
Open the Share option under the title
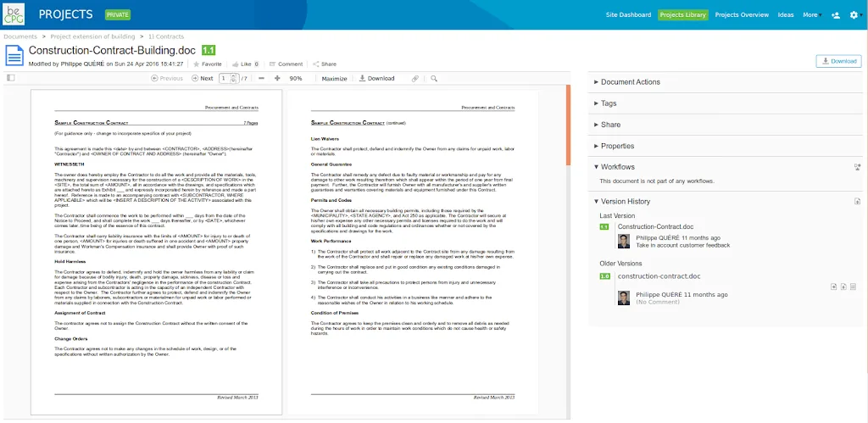pyautogui.click(x=325, y=64)
